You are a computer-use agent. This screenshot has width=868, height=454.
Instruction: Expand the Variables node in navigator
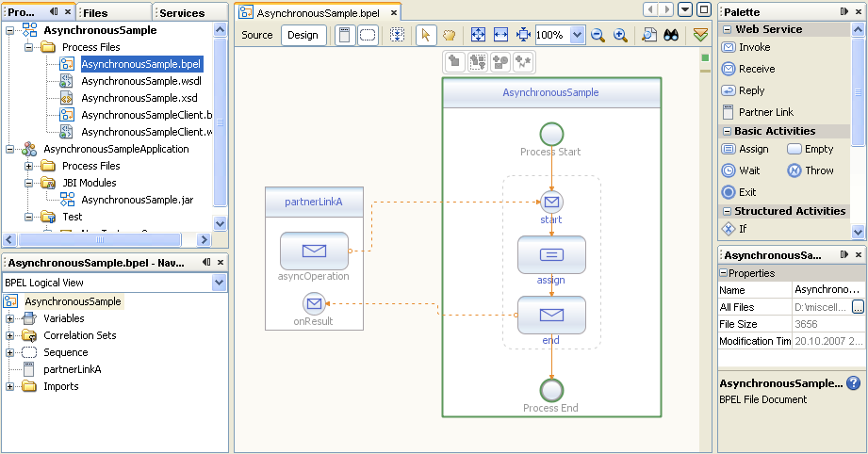pyautogui.click(x=10, y=318)
